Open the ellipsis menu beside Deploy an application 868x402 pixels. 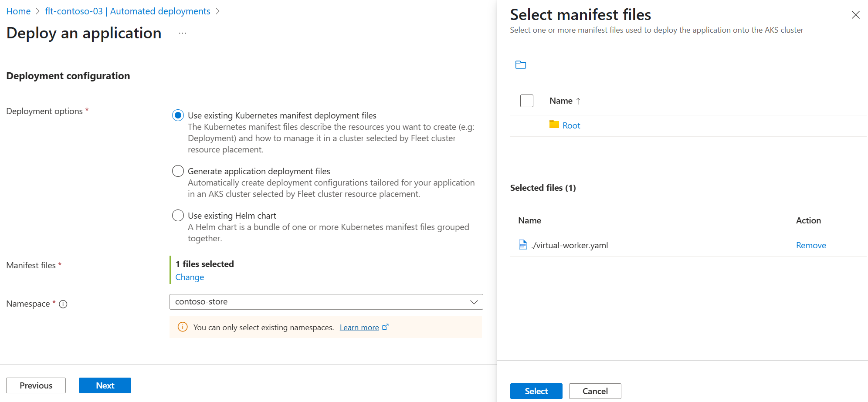point(183,34)
